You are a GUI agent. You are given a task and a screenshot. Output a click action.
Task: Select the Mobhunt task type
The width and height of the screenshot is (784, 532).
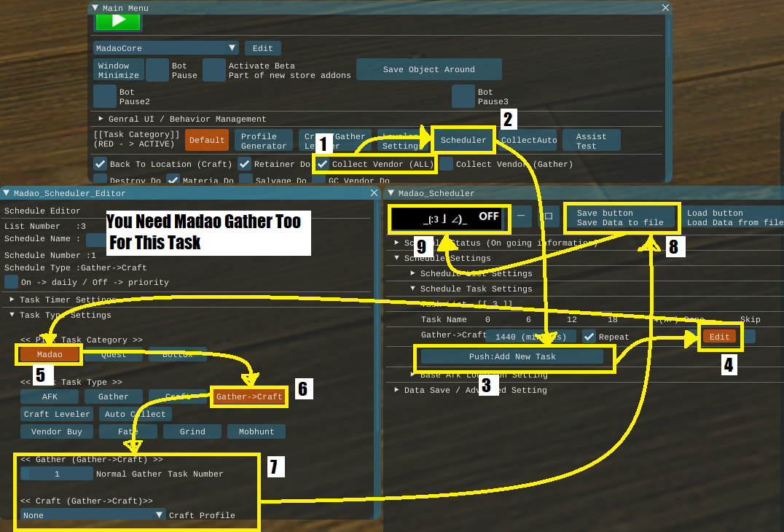point(256,431)
